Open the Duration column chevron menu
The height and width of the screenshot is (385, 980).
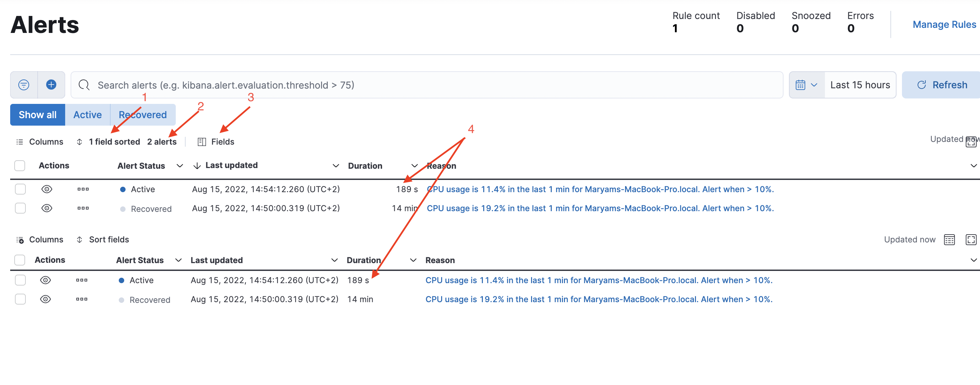coord(414,165)
